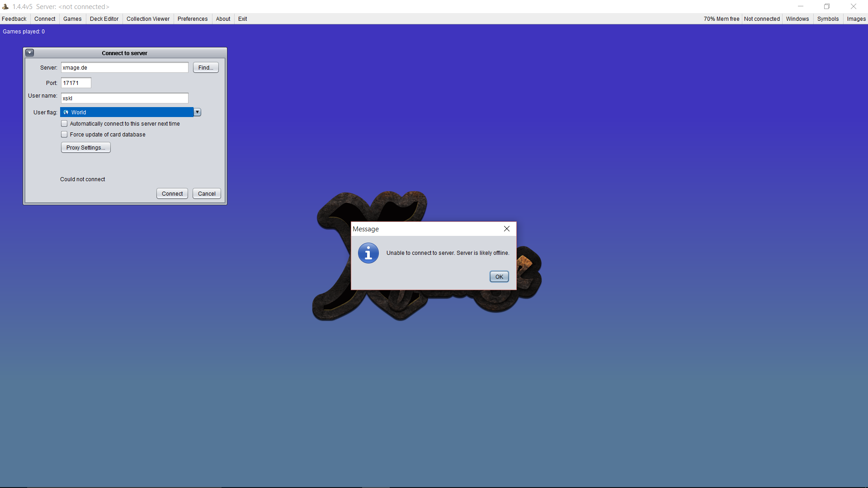
Task: Open Proxy Settings...
Action: click(x=85, y=148)
